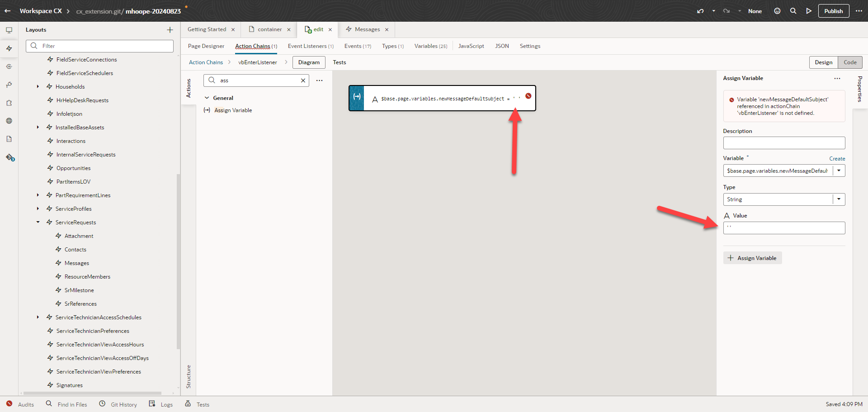This screenshot has height=412, width=868.
Task: Clear the actions search 'ass' text
Action: 303,81
